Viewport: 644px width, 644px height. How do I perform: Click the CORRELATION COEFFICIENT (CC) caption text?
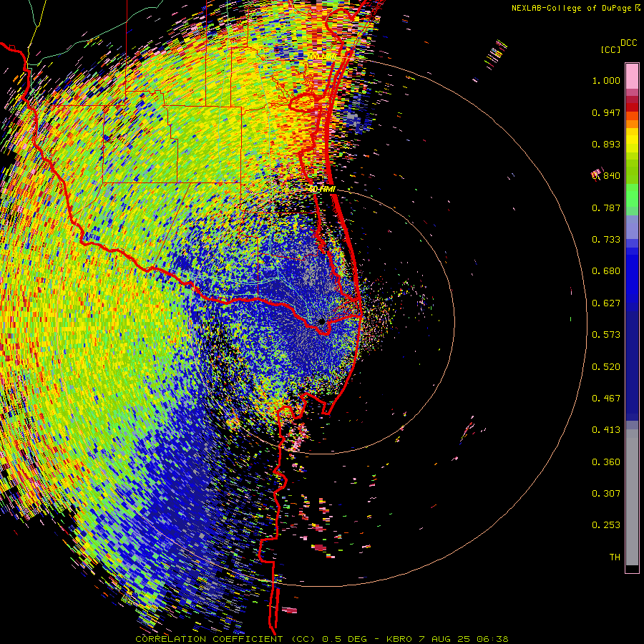225,639
